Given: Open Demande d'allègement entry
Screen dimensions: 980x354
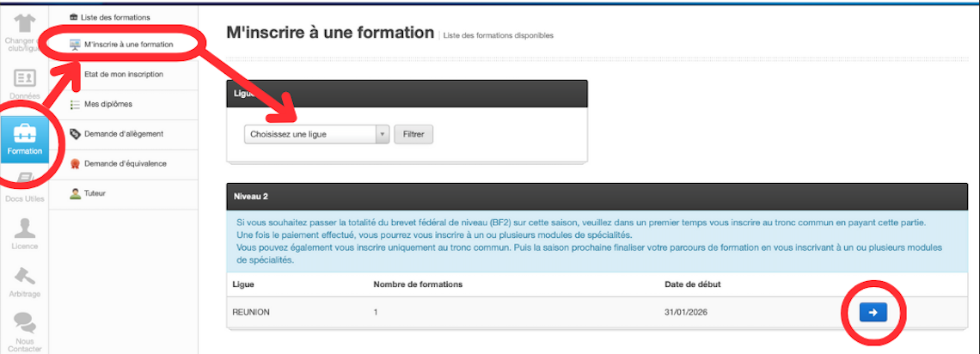Looking at the screenshot, I should point(123,133).
